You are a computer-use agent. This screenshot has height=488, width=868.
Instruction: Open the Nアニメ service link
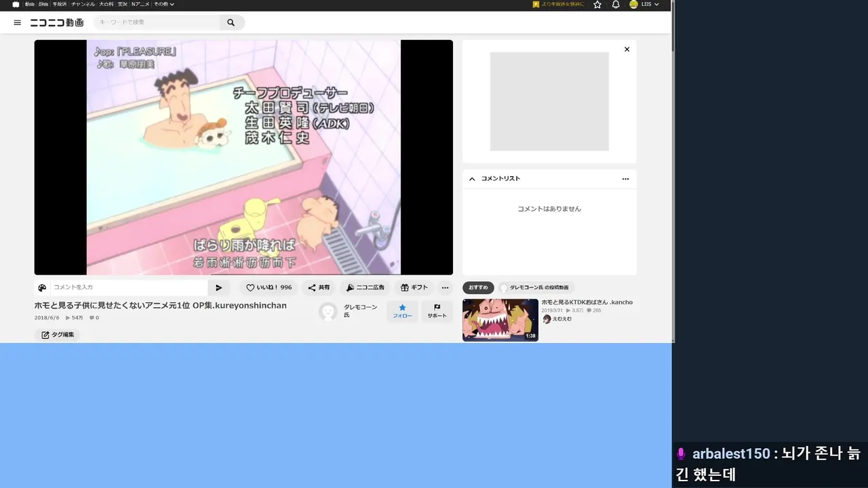click(140, 4)
